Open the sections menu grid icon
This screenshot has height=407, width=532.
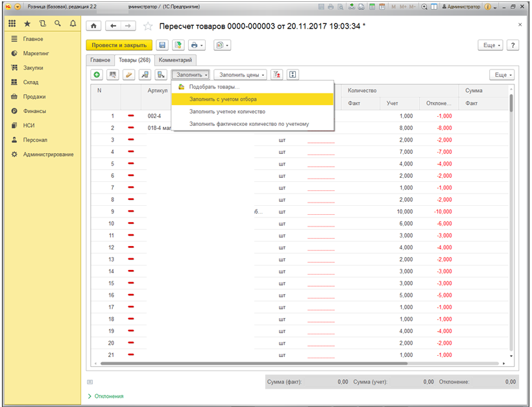click(12, 23)
